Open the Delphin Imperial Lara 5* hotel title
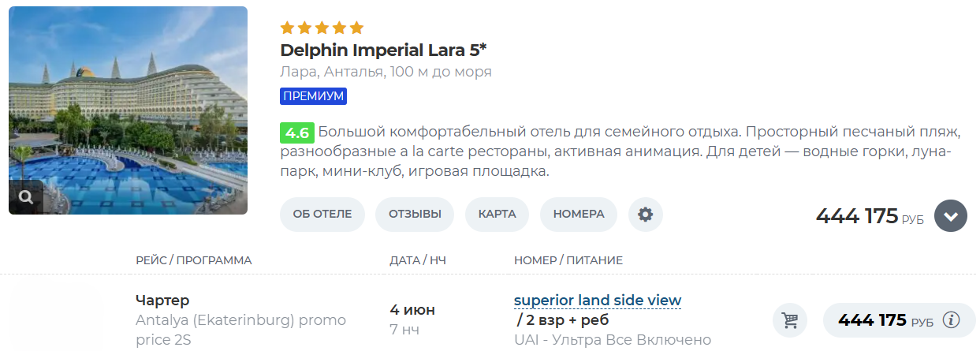980x351 pixels. click(383, 50)
